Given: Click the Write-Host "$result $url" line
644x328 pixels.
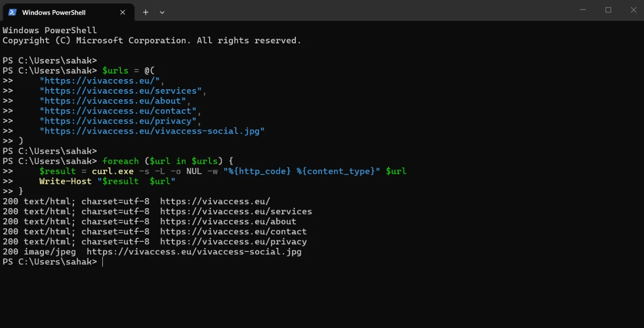Looking at the screenshot, I should [x=107, y=181].
